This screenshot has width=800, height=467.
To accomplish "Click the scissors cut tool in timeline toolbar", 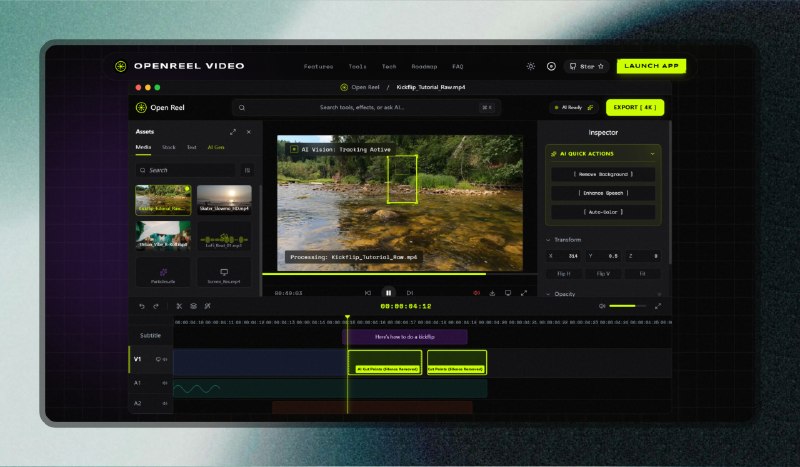I will tap(179, 306).
